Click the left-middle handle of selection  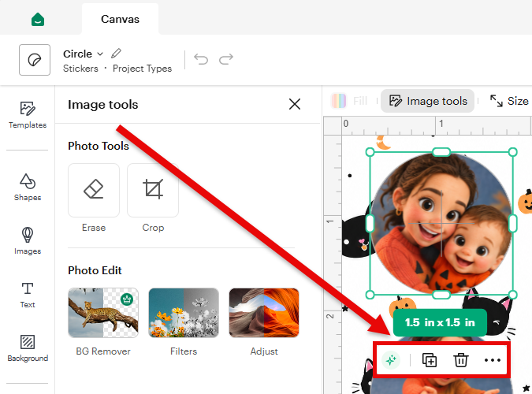[370, 223]
